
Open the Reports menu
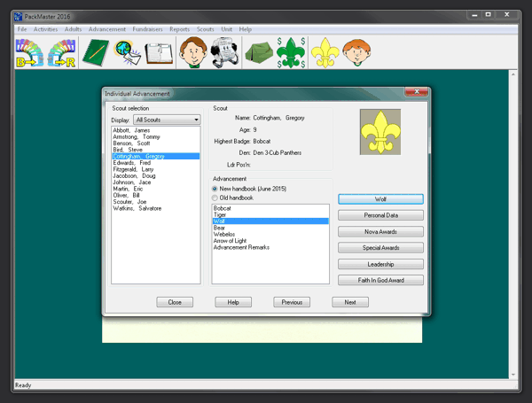click(179, 29)
